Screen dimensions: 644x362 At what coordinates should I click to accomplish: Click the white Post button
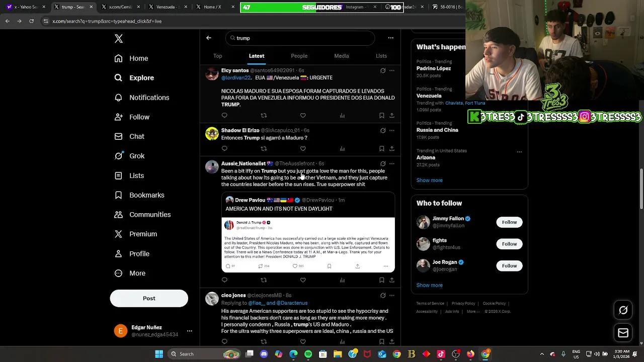(x=149, y=298)
